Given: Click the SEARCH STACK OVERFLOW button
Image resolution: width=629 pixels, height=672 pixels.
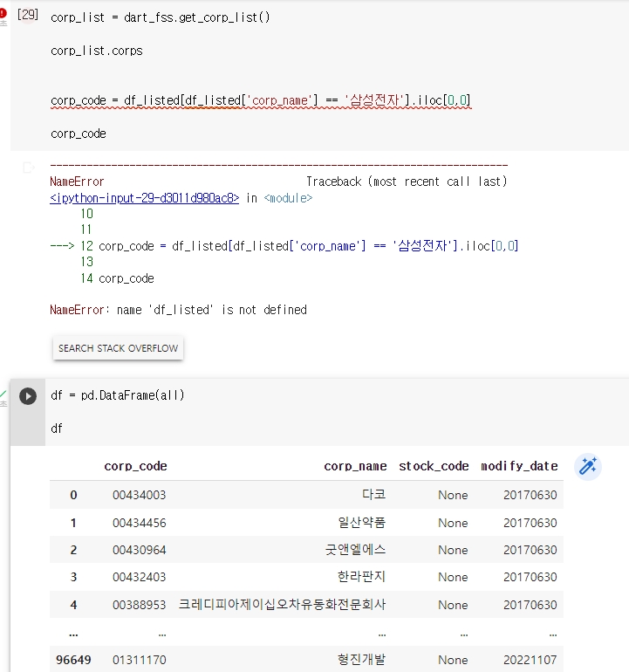Looking at the screenshot, I should [118, 348].
